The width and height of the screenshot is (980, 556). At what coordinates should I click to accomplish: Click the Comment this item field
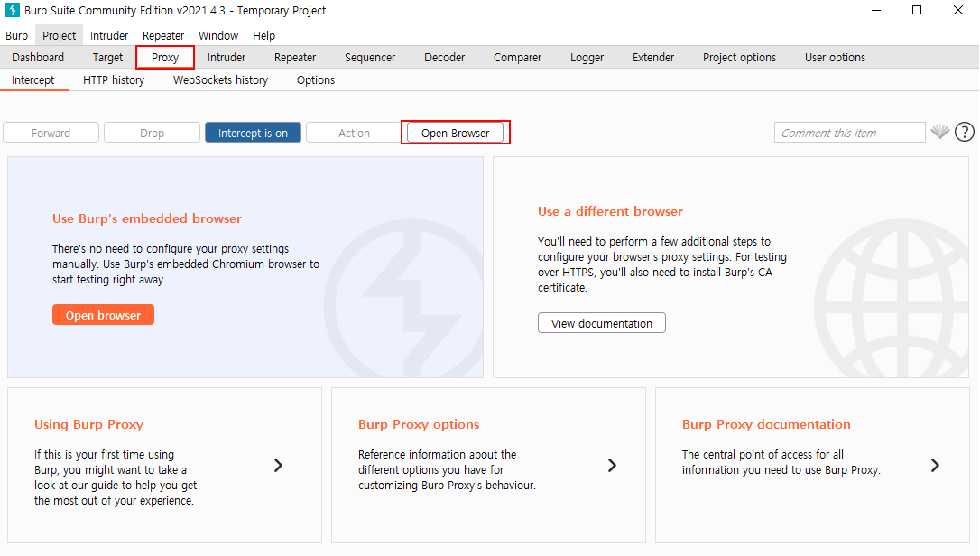[850, 133]
